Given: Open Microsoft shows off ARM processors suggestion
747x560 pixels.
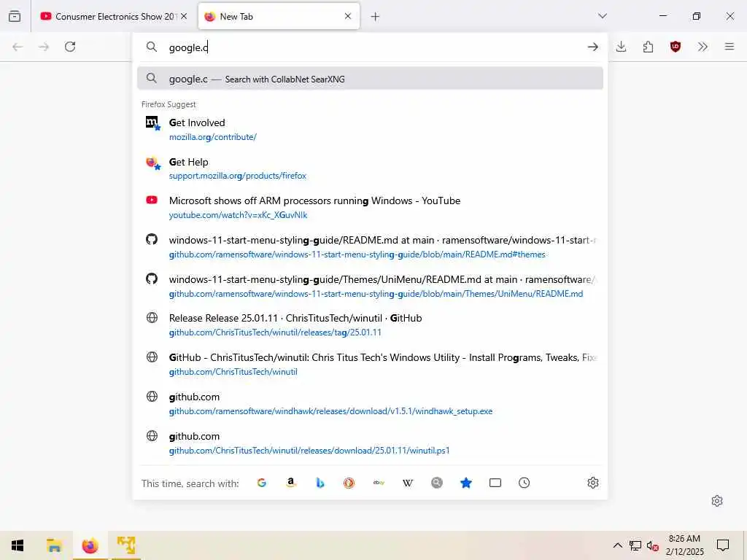Looking at the screenshot, I should tap(370, 208).
